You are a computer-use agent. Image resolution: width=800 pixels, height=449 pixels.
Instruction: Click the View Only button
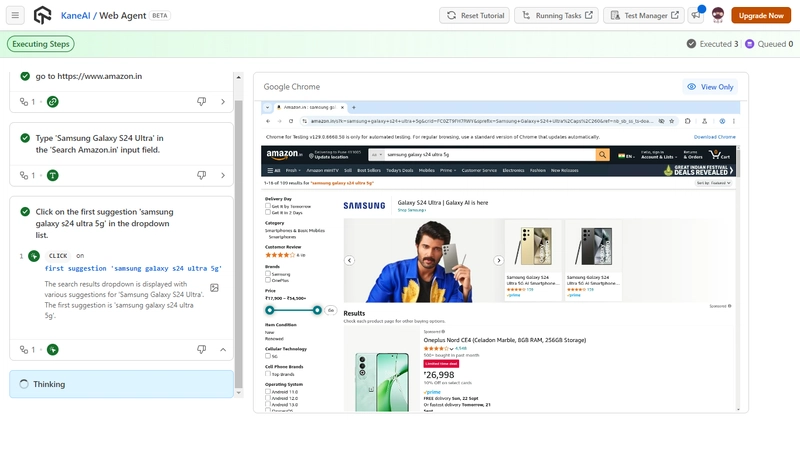click(x=710, y=87)
